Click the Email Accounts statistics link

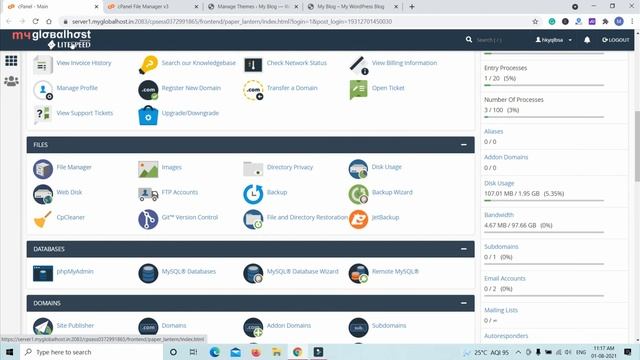[x=504, y=278]
